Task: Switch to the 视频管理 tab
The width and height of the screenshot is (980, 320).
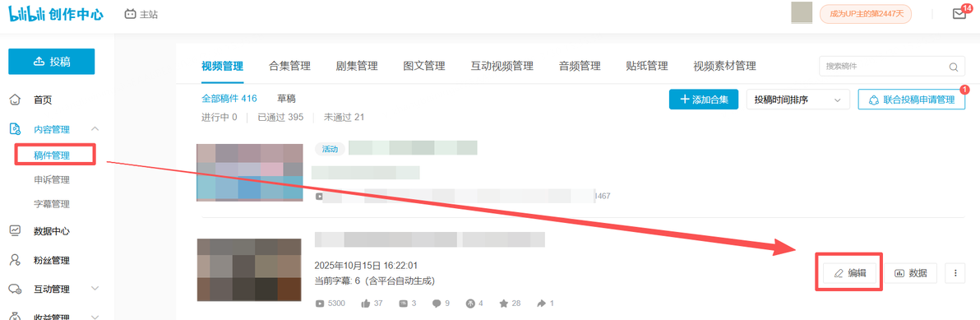Action: 222,67
